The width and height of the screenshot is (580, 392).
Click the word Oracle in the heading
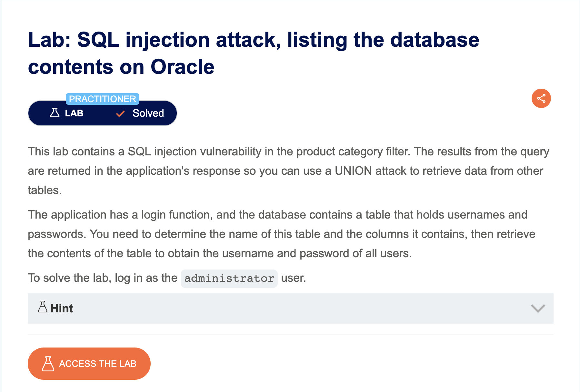[x=183, y=67]
